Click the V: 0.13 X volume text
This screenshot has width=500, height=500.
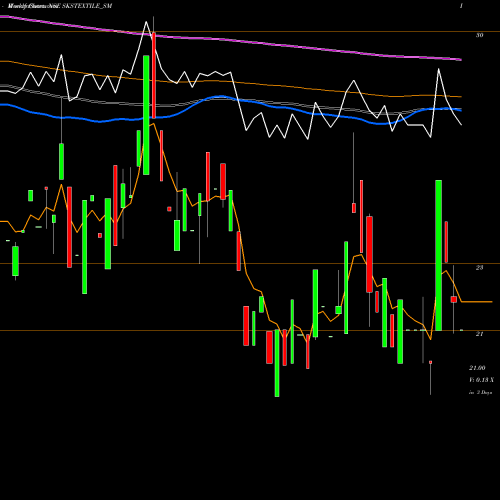pyautogui.click(x=481, y=380)
